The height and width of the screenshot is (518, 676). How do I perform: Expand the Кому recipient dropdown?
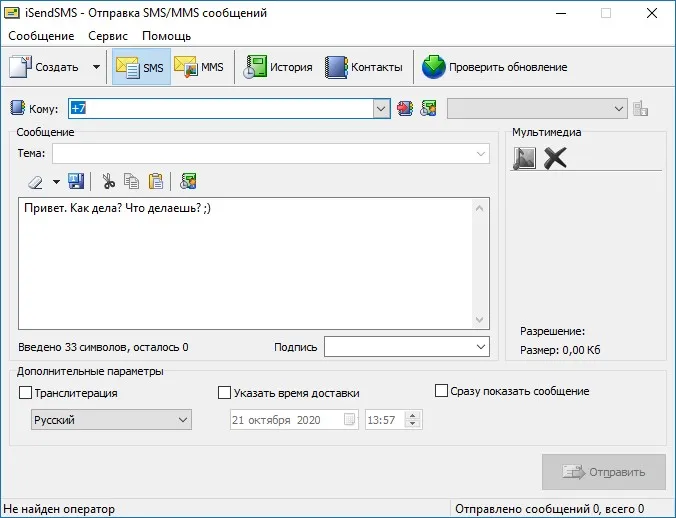[381, 109]
